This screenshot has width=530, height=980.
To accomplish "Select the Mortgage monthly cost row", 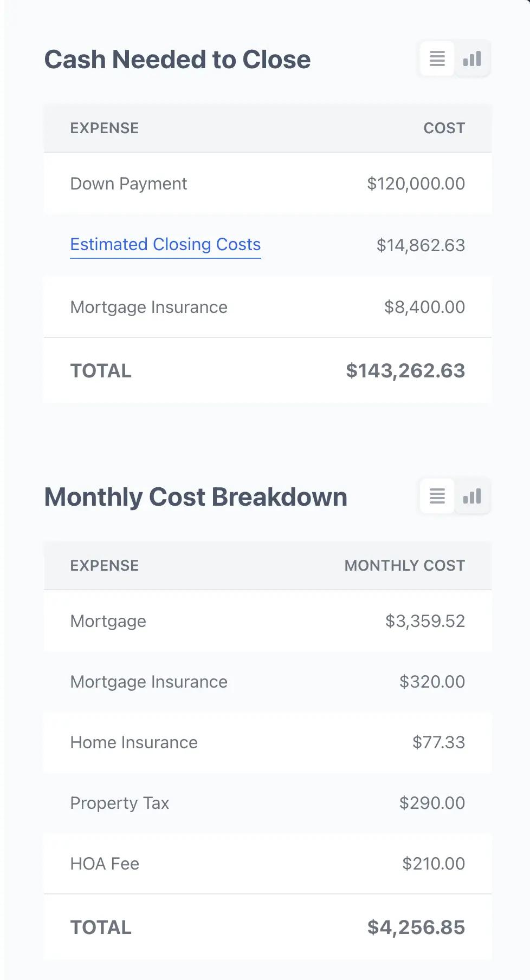I will pos(268,621).
